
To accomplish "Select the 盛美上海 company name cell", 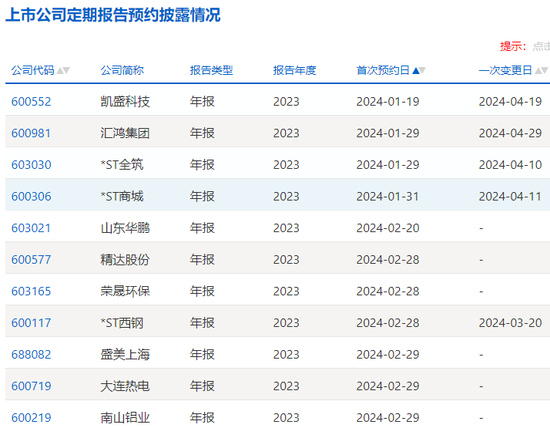I will pyautogui.click(x=125, y=354).
